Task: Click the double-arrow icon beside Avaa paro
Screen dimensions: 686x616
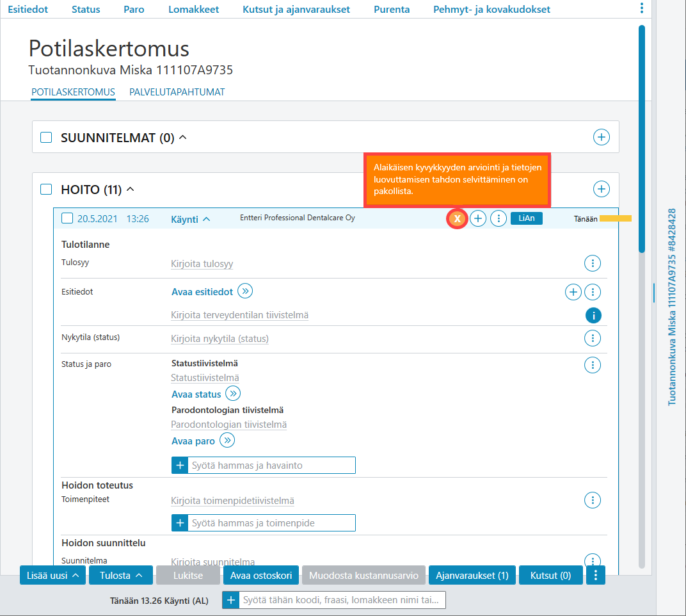Action: click(227, 440)
